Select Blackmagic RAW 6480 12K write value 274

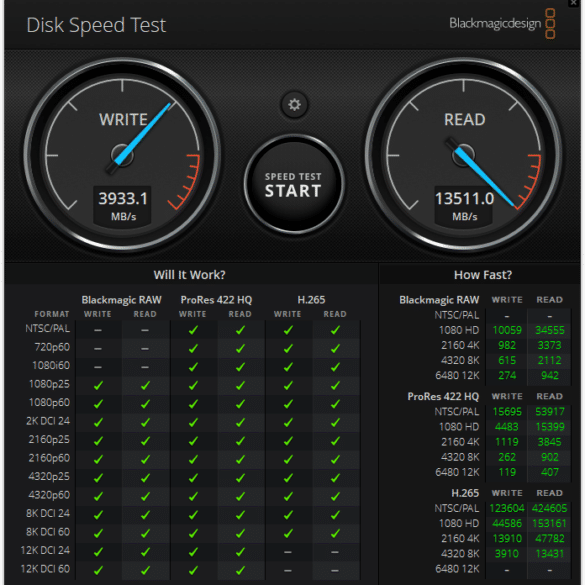tap(507, 375)
